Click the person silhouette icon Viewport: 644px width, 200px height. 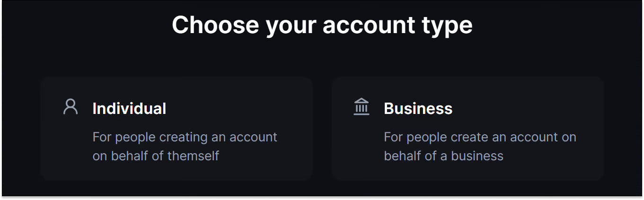(71, 107)
